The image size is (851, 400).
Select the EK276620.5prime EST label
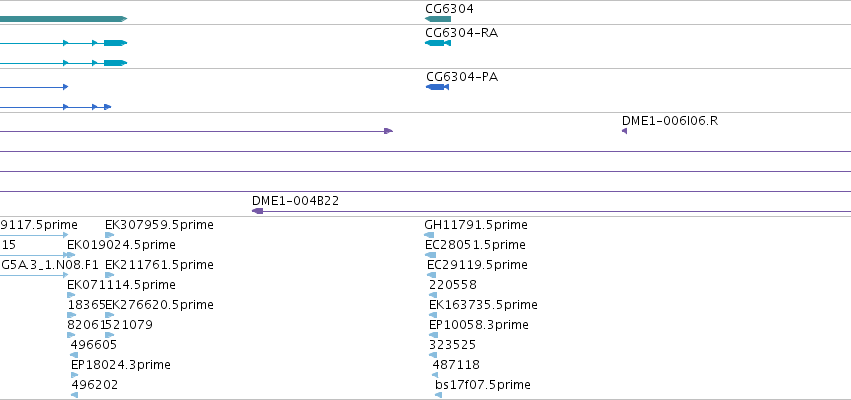(159, 305)
